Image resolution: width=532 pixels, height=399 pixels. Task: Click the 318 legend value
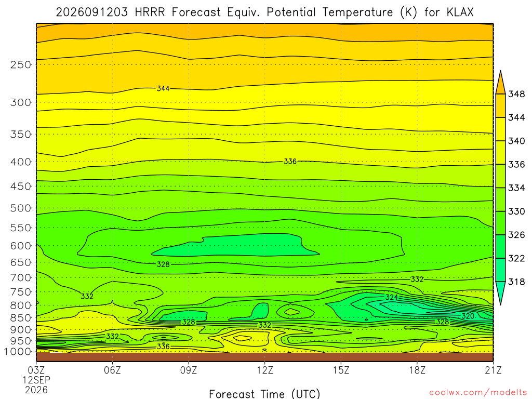click(x=516, y=282)
